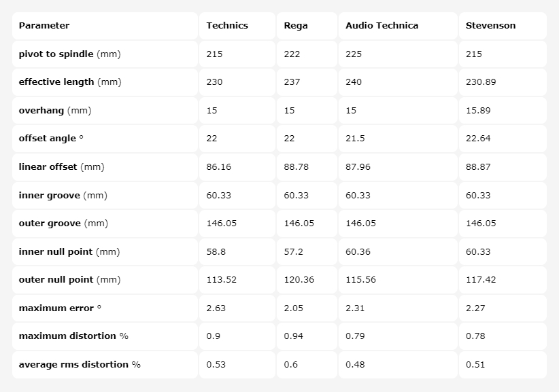Click the Technics linear offset value 86.16

pos(218,167)
